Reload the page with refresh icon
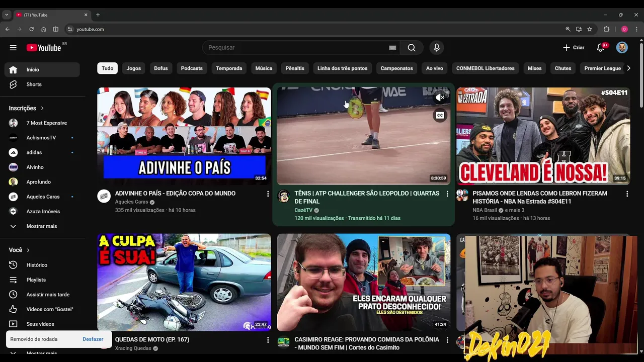 31,29
